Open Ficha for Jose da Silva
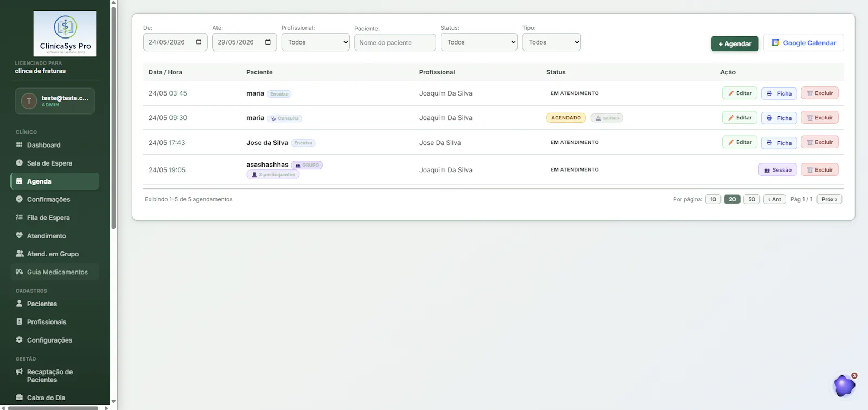868x410 pixels. point(779,143)
